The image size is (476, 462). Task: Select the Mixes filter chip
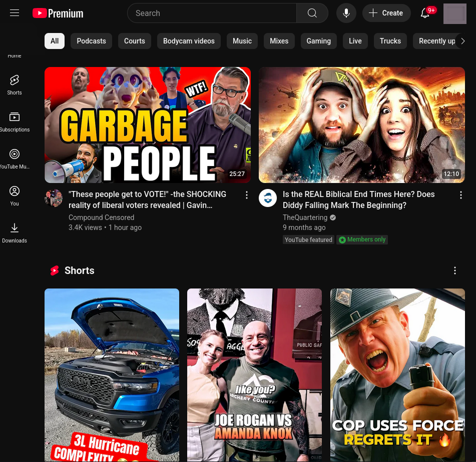279,41
